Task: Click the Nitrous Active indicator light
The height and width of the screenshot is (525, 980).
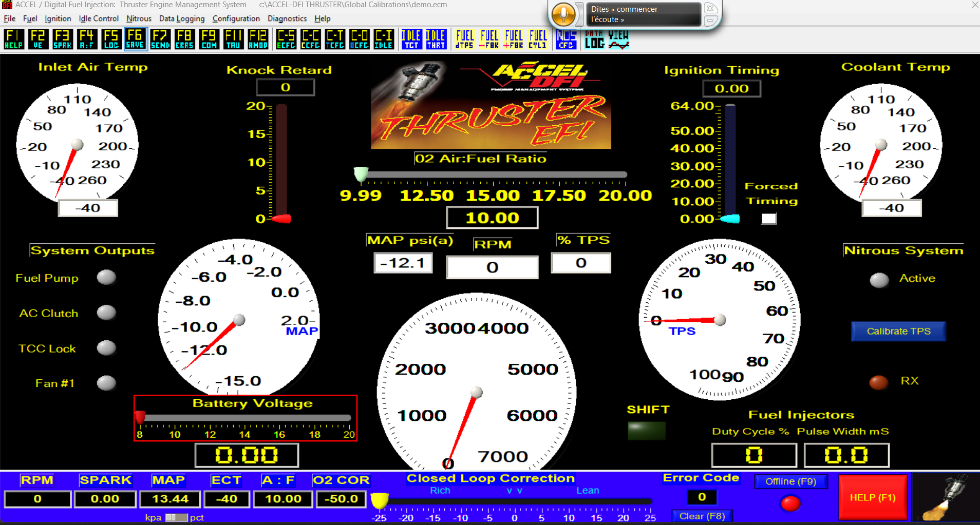Action: (879, 280)
